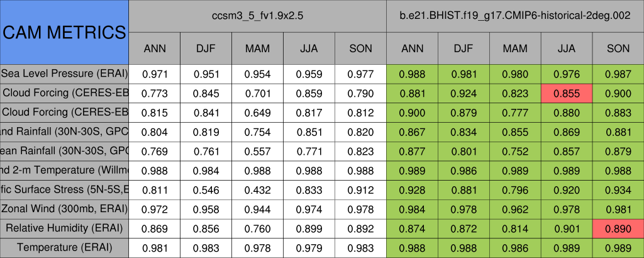Open the Land 2-m Temperature row label
The image size is (644, 258).
(64, 170)
